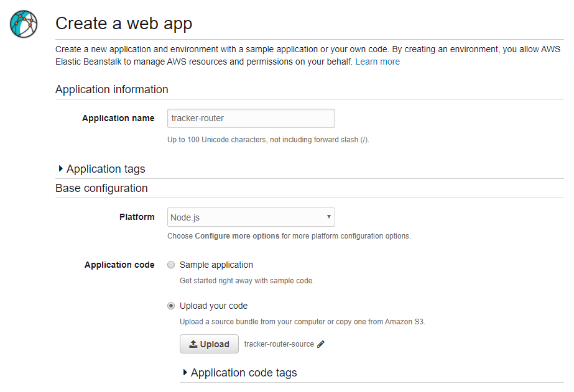The height and width of the screenshot is (392, 574).
Task: Click 'Upload a source bundle' description text
Action: coord(302,322)
